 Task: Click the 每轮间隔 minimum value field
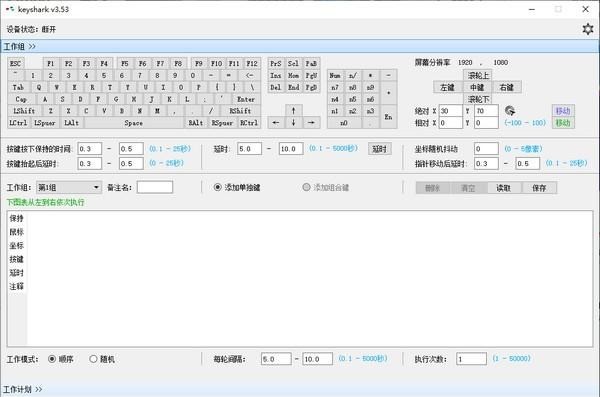276,359
